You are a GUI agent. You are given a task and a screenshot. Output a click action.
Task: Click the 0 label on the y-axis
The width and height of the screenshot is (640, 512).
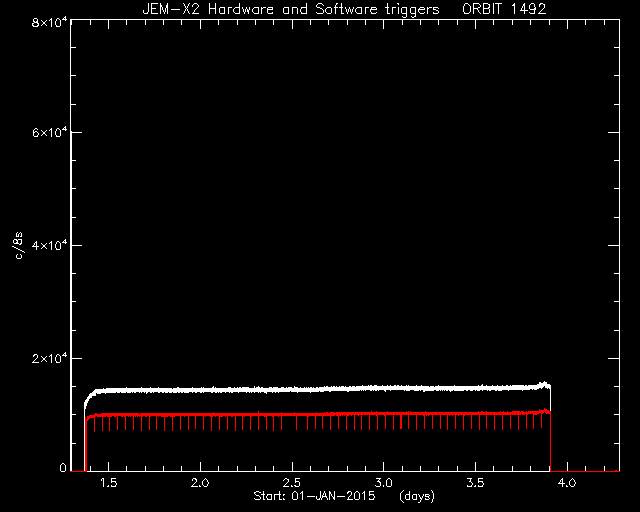(63, 467)
